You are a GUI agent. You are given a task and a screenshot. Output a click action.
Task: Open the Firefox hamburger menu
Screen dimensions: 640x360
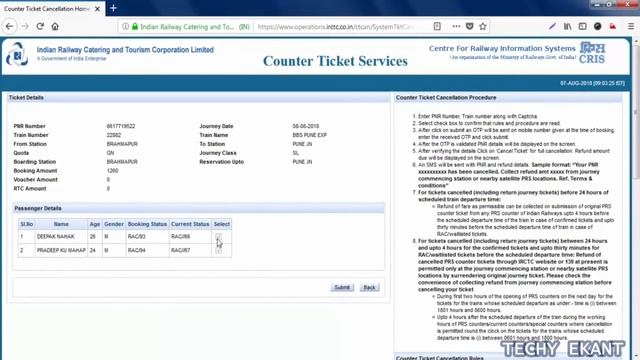631,27
